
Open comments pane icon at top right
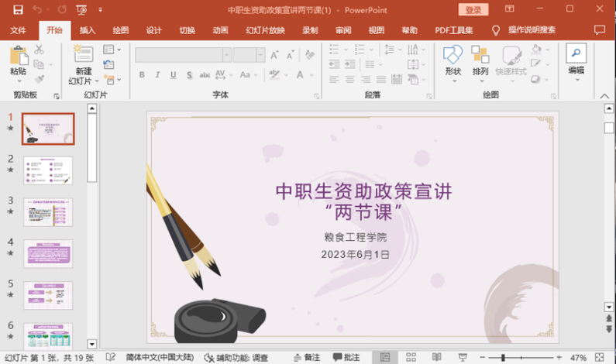(599, 30)
